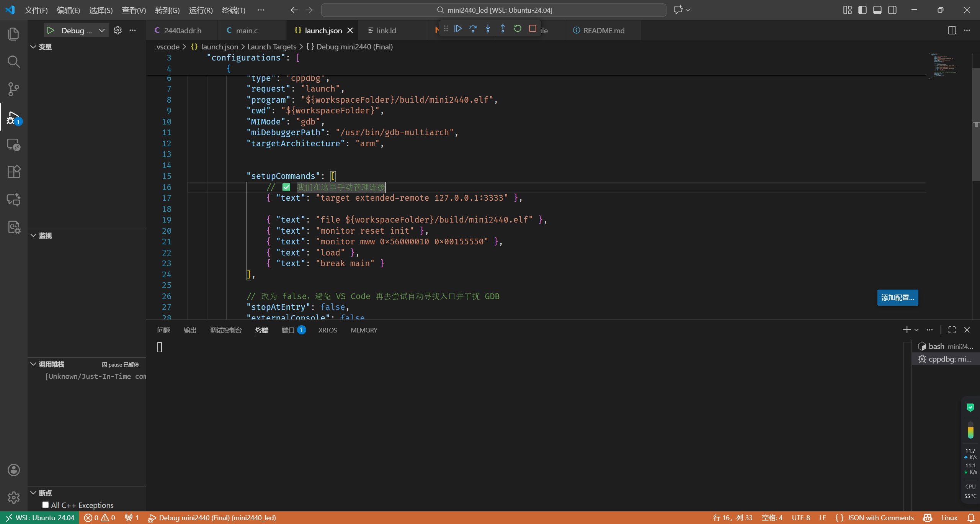This screenshot has height=524, width=980.
Task: Restart the debug session
Action: (x=518, y=29)
